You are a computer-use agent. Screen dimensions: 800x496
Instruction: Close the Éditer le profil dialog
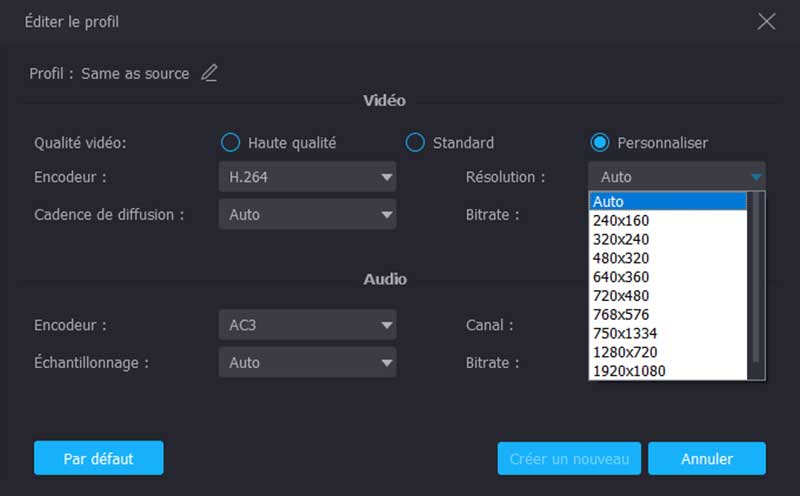[766, 22]
